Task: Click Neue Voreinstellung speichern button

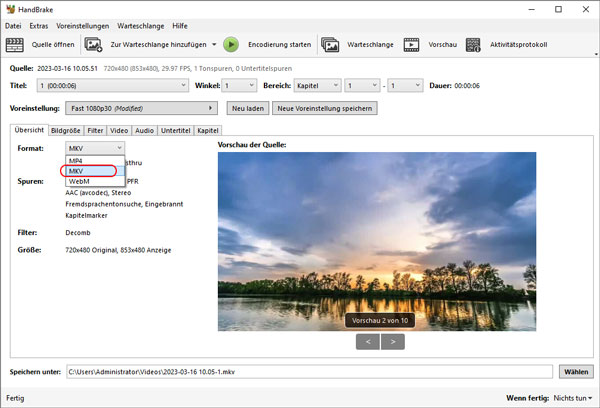Action: (324, 108)
